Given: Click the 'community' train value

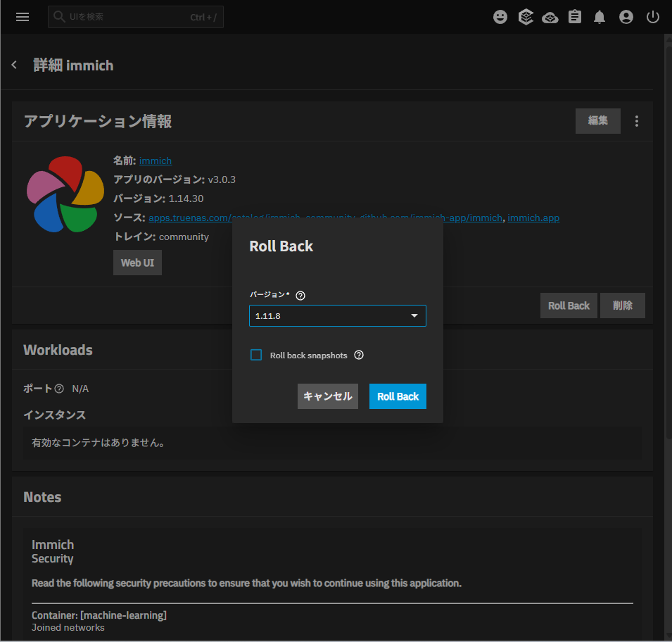Looking at the screenshot, I should coord(184,237).
